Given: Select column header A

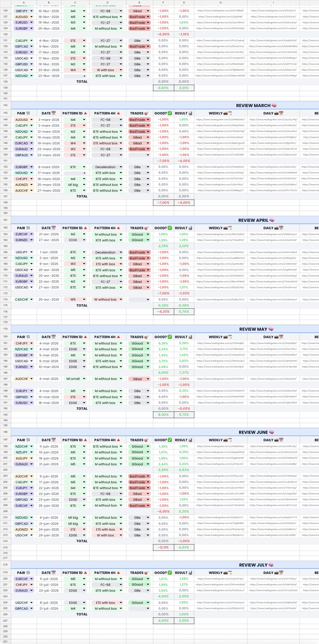Looking at the screenshot, I should 24,2.
